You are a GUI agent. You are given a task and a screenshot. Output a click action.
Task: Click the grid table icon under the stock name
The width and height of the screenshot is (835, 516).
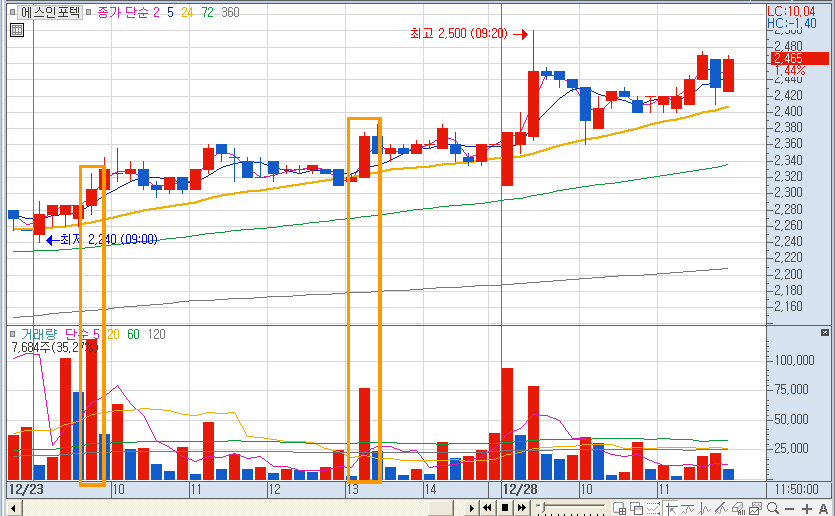click(x=16, y=30)
